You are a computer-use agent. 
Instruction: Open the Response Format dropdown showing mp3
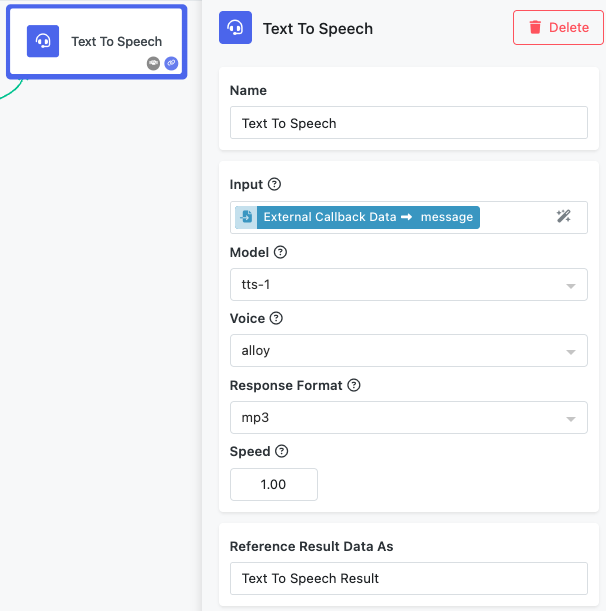(408, 417)
